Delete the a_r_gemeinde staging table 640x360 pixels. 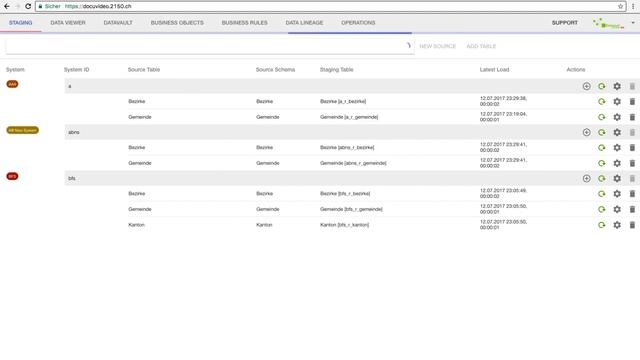pyautogui.click(x=632, y=117)
